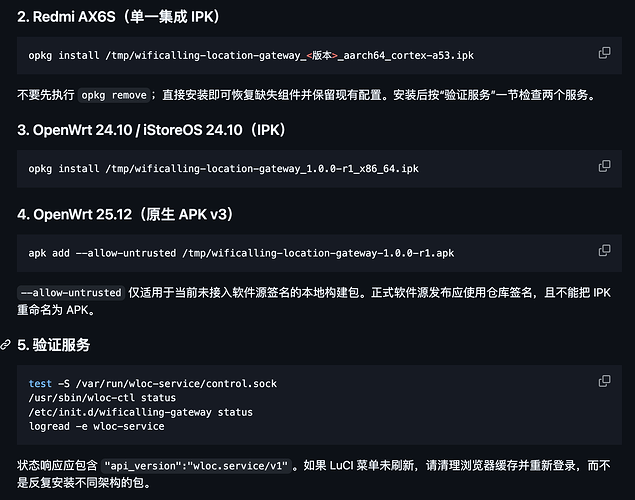Image resolution: width=635 pixels, height=500 pixels.
Task: Click the blue 'test' keyword in the code block
Action: tap(40, 384)
